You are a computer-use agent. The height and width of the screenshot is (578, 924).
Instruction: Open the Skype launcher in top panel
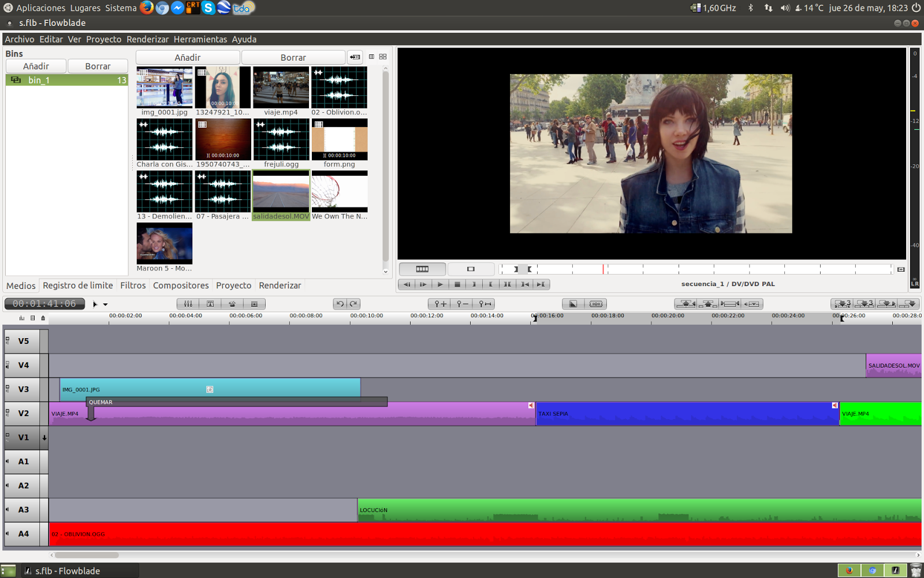[208, 8]
